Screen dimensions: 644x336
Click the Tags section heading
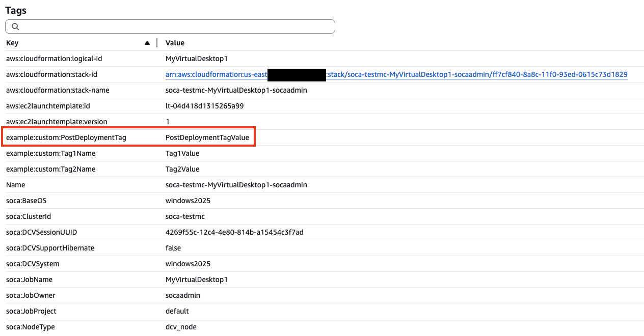click(16, 10)
